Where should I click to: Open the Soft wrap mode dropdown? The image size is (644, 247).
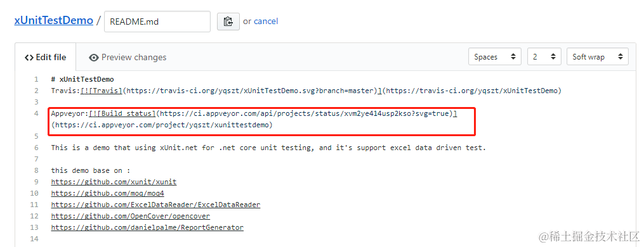click(x=598, y=56)
